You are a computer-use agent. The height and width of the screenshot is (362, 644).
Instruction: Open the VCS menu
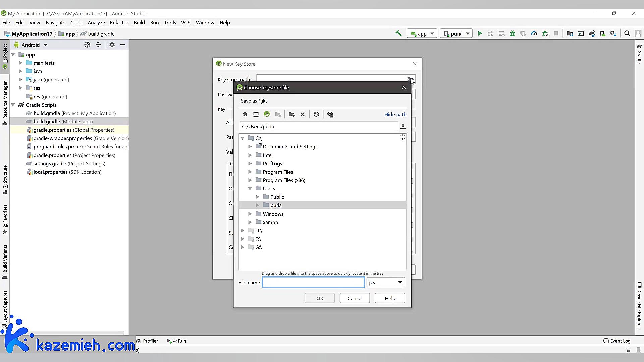pyautogui.click(x=185, y=23)
